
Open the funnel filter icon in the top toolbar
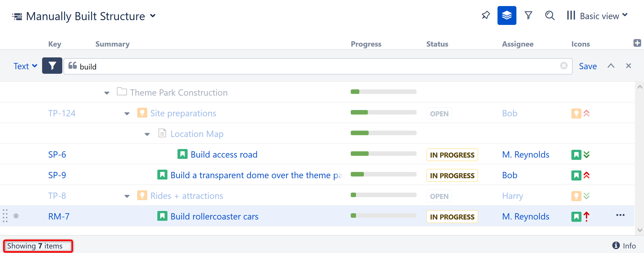pos(528,16)
